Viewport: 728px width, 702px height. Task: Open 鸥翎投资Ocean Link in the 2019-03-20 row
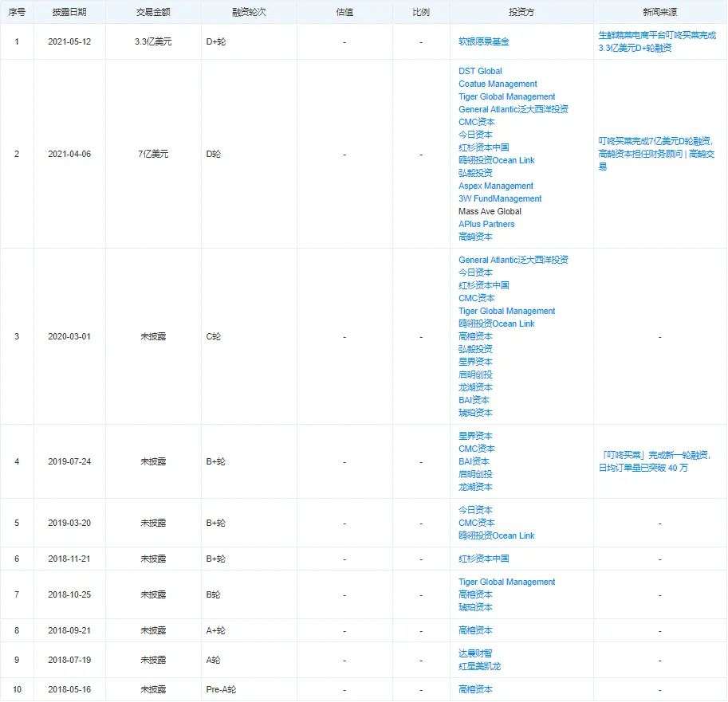496,536
